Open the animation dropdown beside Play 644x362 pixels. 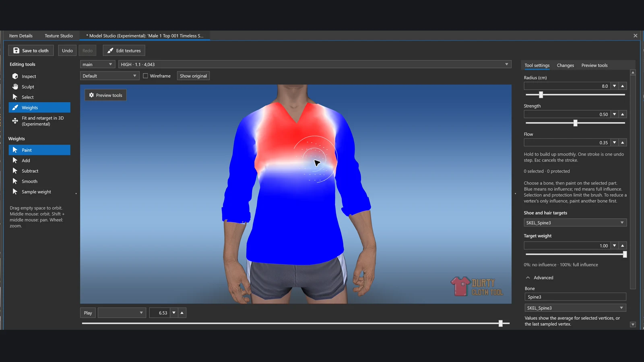[122, 313]
